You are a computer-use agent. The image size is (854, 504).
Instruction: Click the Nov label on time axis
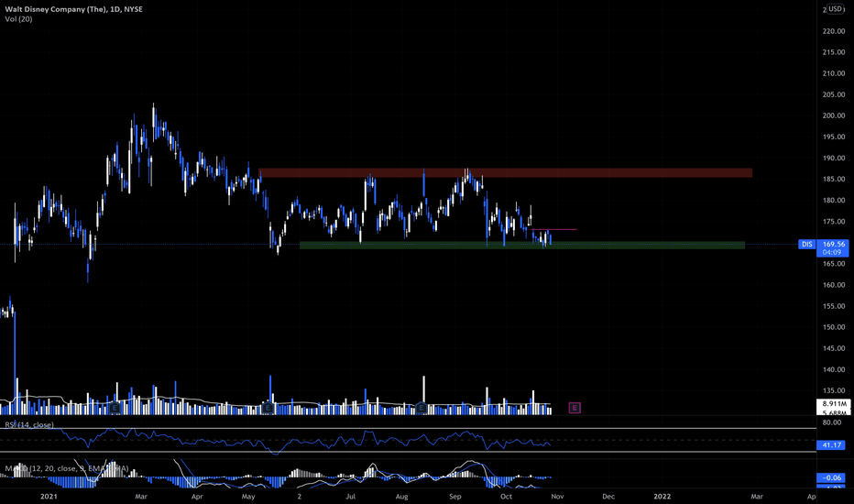point(557,497)
